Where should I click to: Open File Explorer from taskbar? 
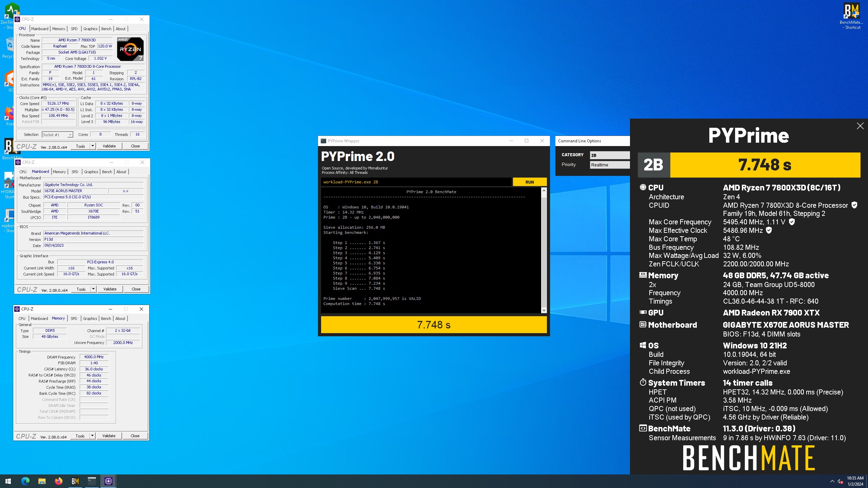click(x=42, y=481)
